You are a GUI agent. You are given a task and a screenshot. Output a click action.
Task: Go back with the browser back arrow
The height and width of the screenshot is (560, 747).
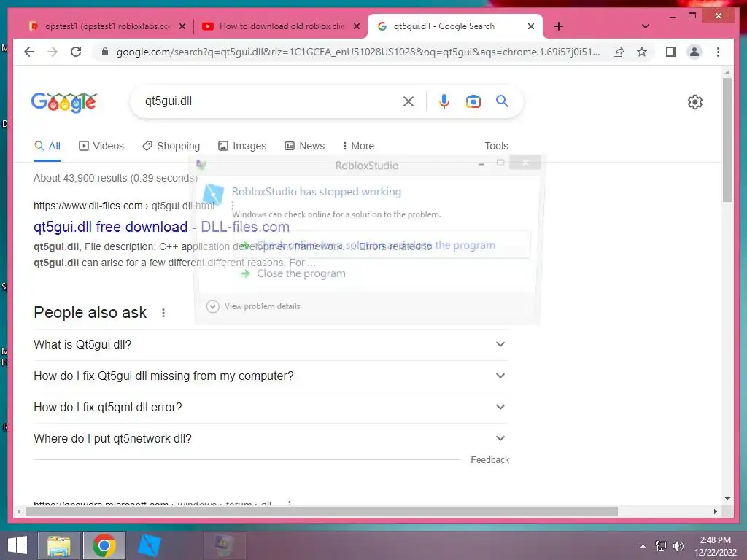pos(29,52)
